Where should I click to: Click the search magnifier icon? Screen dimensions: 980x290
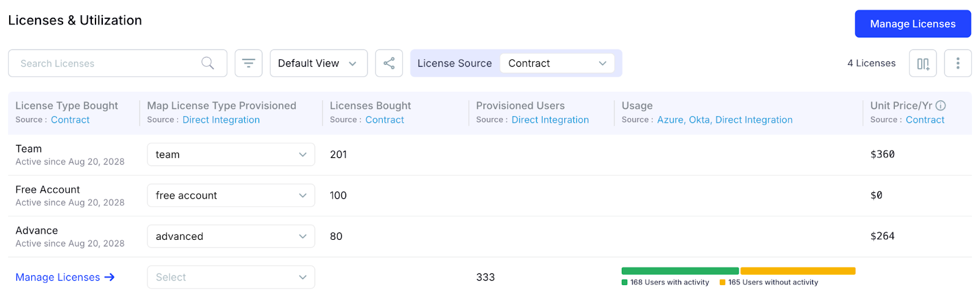208,63
